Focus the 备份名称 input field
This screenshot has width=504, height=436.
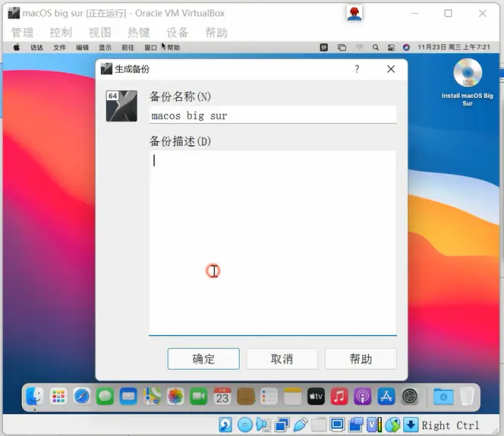click(x=273, y=115)
